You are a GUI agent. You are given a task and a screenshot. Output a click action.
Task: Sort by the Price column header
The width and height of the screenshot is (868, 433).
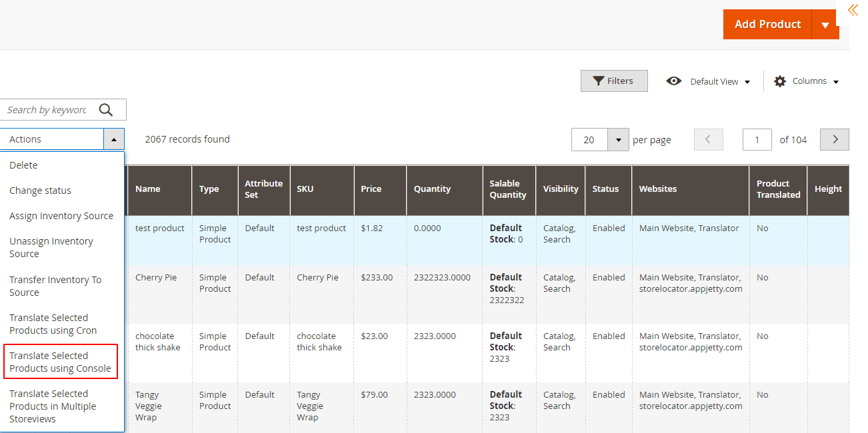371,189
